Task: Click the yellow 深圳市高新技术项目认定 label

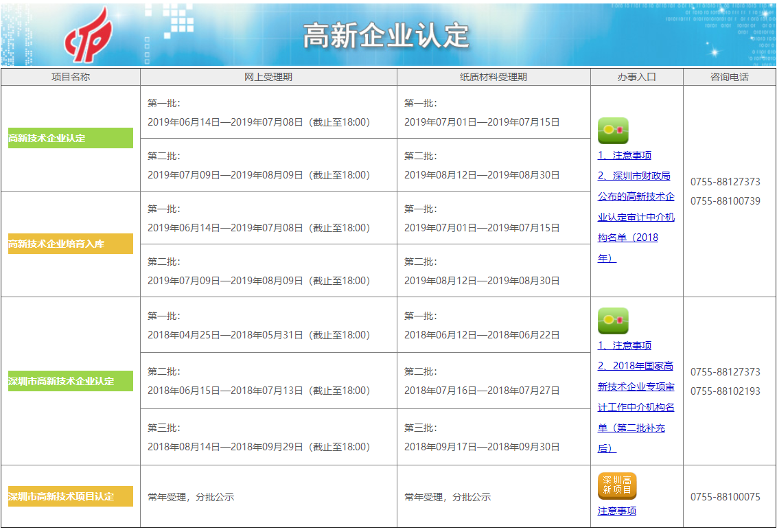Action: tap(71, 496)
